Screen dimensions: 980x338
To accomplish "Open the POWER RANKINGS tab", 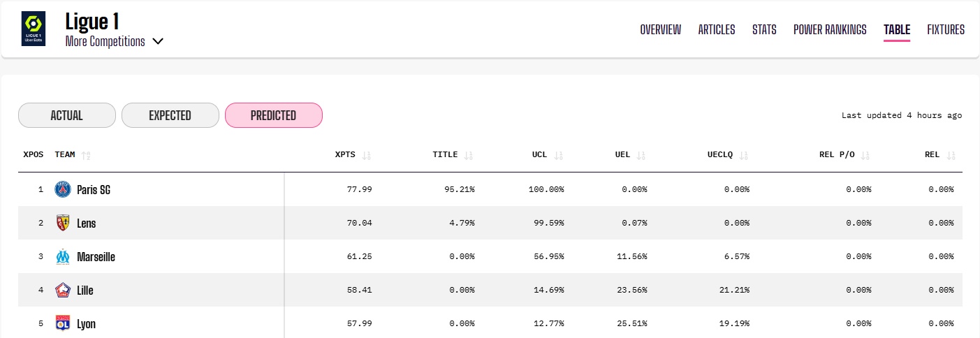I will point(830,29).
